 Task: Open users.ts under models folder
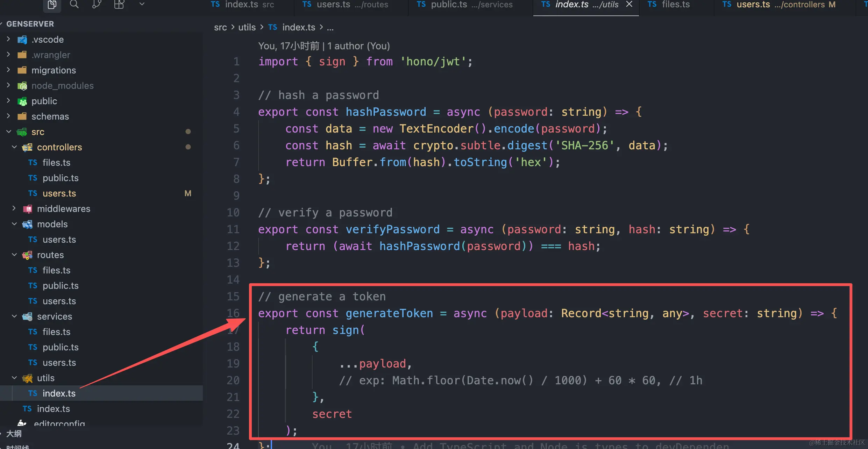point(59,240)
